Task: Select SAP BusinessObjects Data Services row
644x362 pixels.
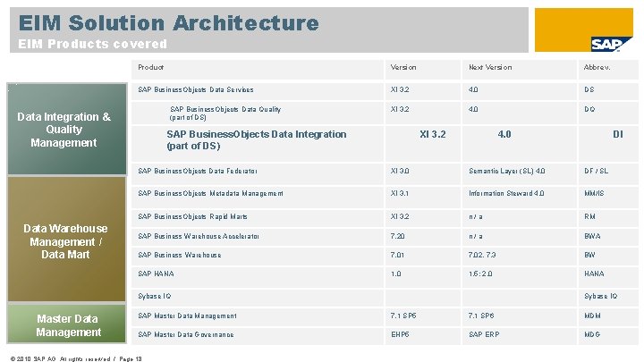Action: 195,89
